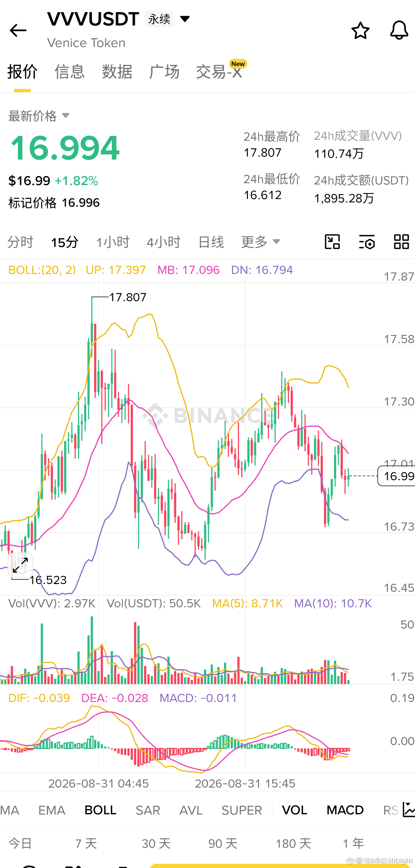Tap the DN: 16.794 value
This screenshot has width=415, height=868.
[x=262, y=270]
